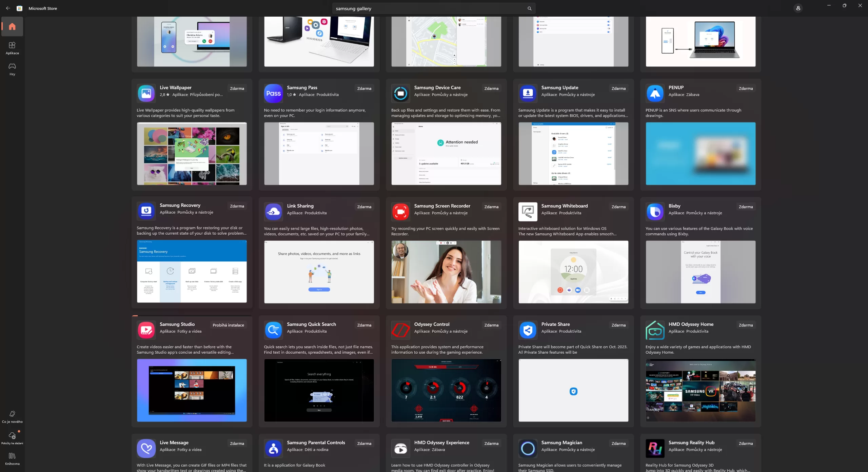Open the HMD Odyssey Home screenshot thumbnail
The image size is (868, 472).
click(x=700, y=390)
